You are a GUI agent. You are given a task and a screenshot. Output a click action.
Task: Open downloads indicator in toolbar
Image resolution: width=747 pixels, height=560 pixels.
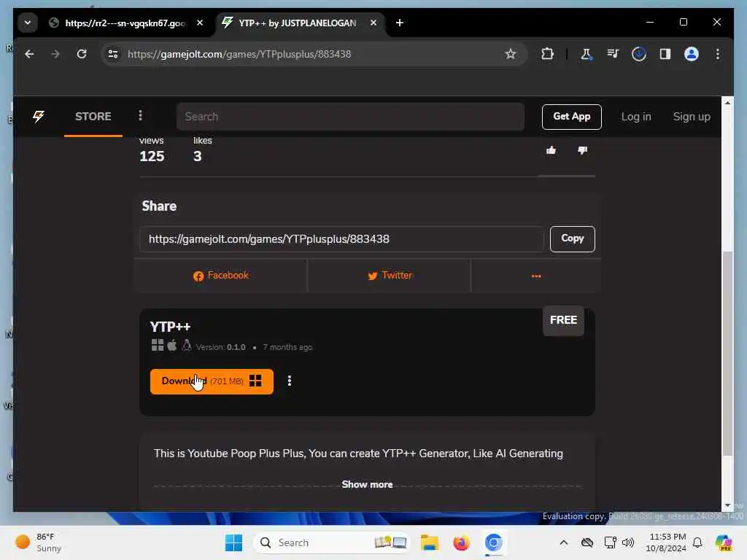pyautogui.click(x=639, y=54)
